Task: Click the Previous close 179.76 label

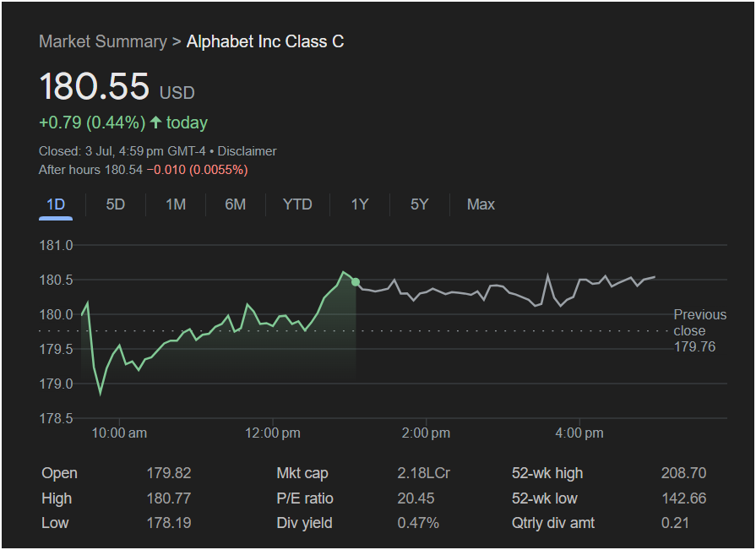Action: point(699,330)
